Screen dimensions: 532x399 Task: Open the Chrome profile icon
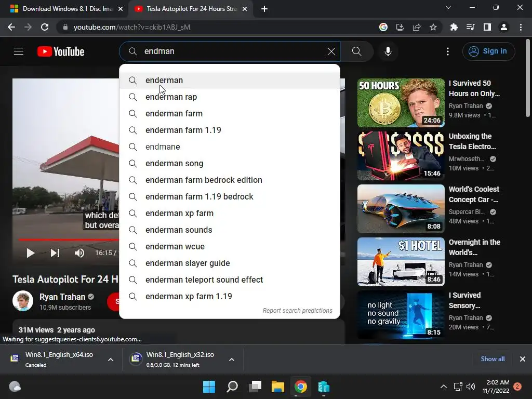pos(504,27)
